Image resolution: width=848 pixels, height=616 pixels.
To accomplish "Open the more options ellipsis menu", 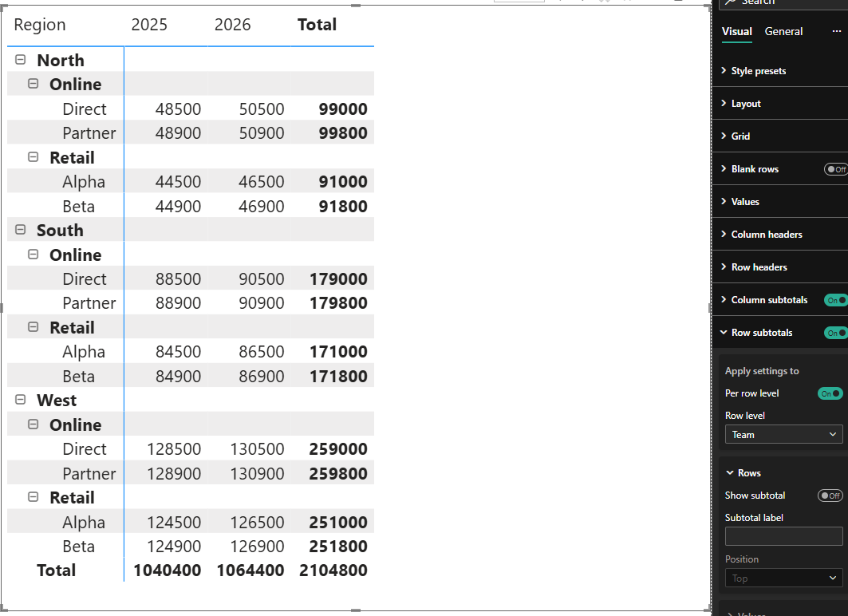I will (x=836, y=31).
